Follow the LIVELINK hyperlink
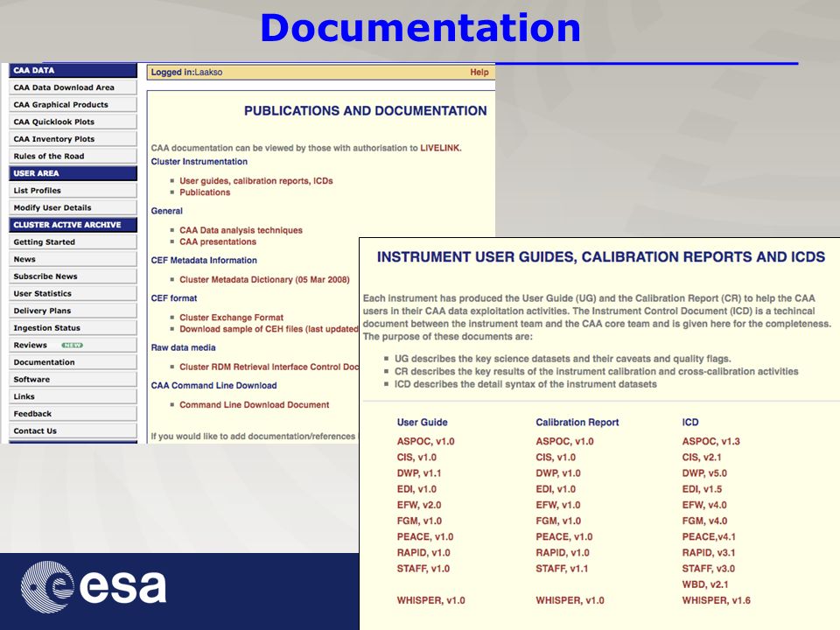840x630 pixels. [x=440, y=148]
